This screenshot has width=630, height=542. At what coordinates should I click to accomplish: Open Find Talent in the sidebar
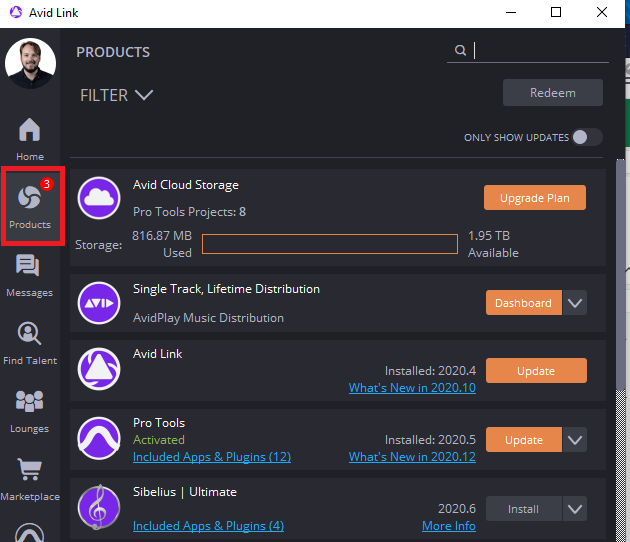pos(30,344)
